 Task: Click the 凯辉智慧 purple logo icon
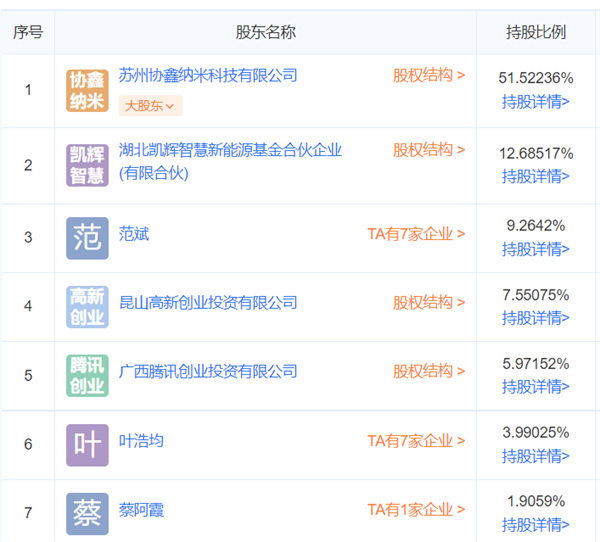click(x=87, y=165)
